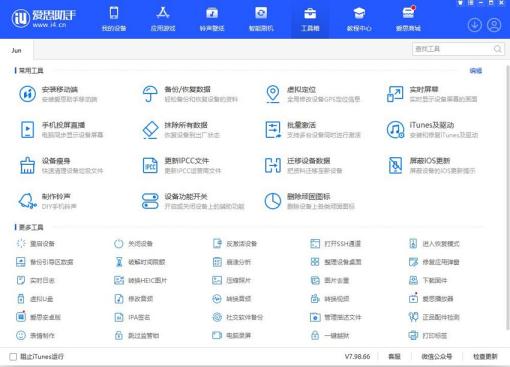This screenshot has width=510, height=367.
Task: Open 我的设备 (My Device) in top navigation
Action: tap(114, 19)
